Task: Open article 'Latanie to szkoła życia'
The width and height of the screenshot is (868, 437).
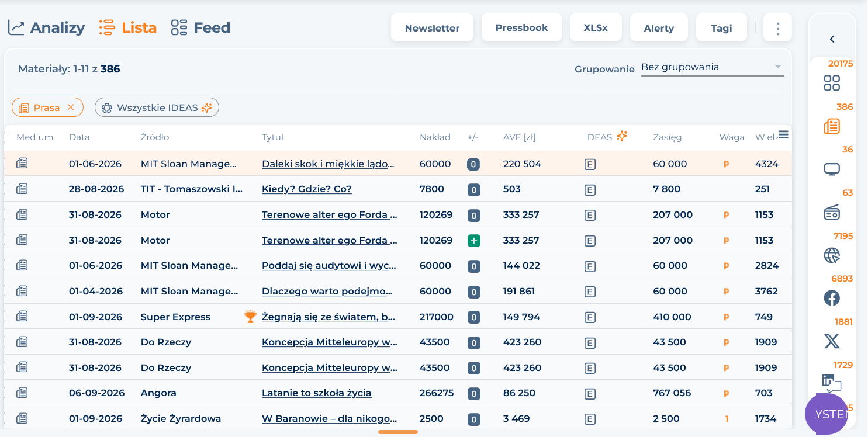Action: pos(317,393)
